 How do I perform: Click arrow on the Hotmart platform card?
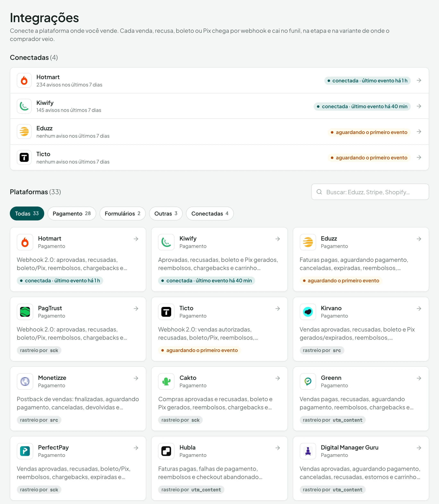point(136,239)
